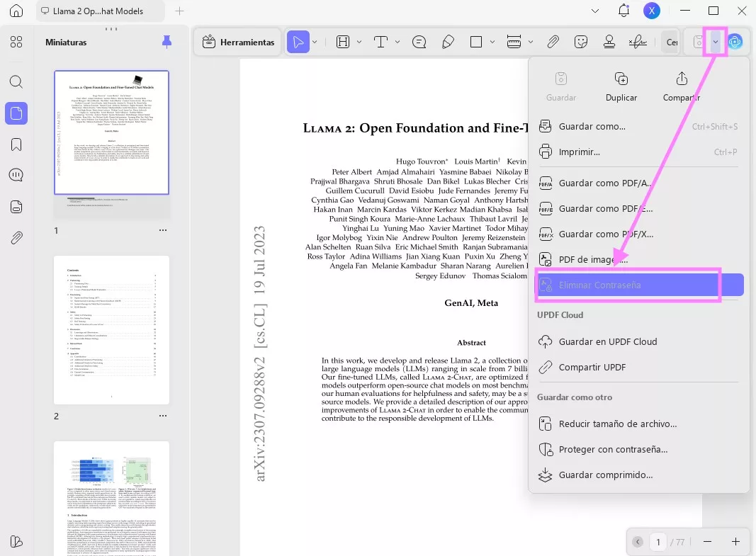
Task: Select the text box tool
Action: 381,42
